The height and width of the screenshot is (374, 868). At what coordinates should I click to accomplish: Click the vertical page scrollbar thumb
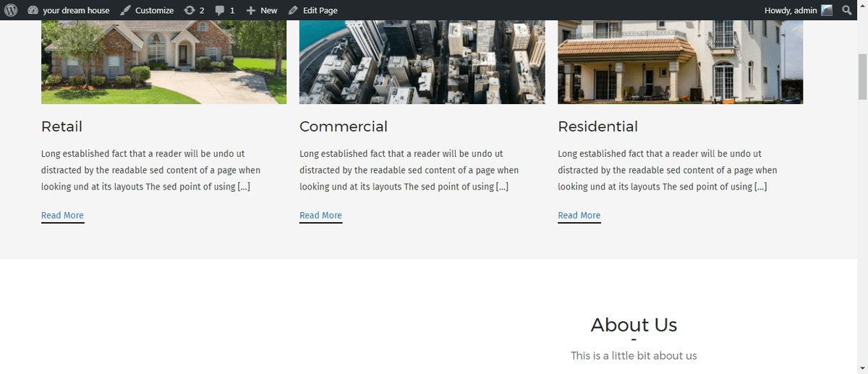862,76
